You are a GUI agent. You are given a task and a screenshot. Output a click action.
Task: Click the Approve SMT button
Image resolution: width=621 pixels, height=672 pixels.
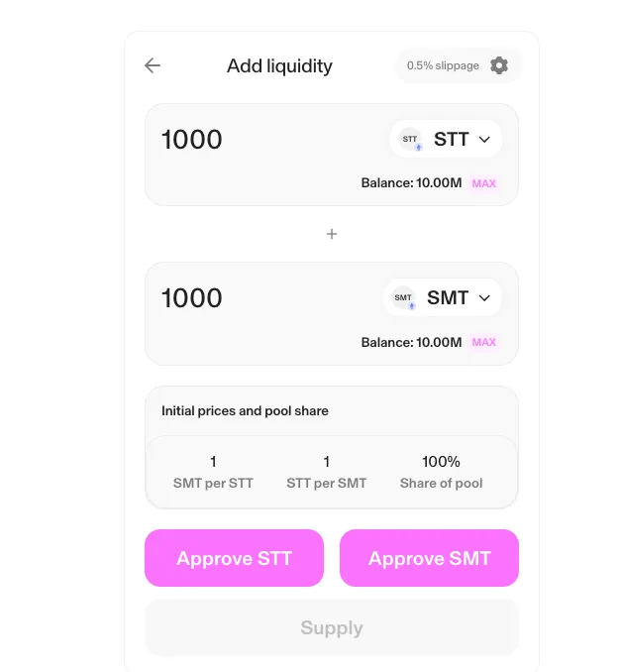coord(429,558)
